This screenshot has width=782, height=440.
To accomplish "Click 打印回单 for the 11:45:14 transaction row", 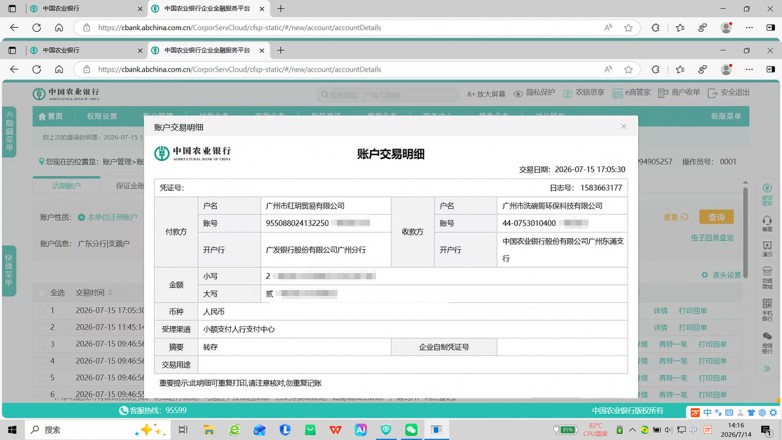I will (693, 328).
